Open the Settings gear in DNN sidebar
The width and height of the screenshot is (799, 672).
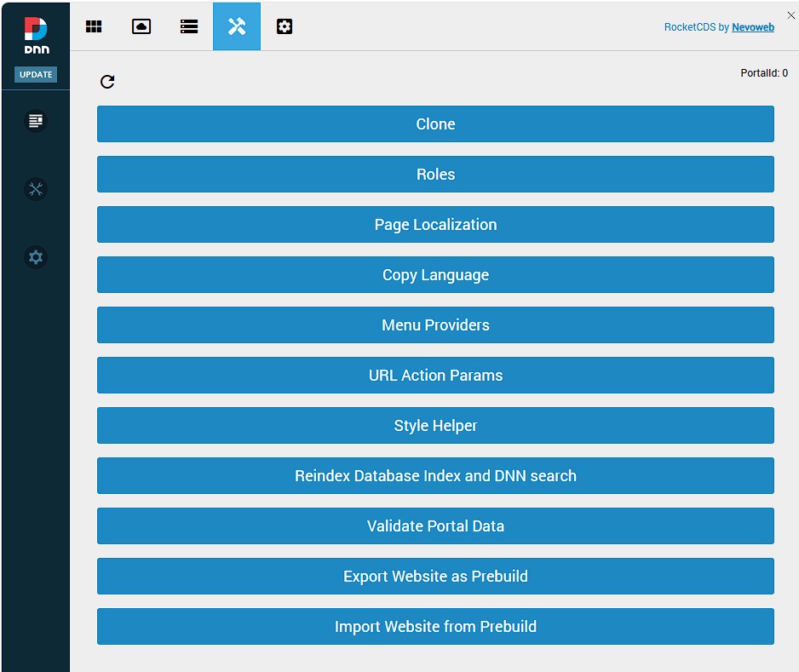tap(36, 257)
